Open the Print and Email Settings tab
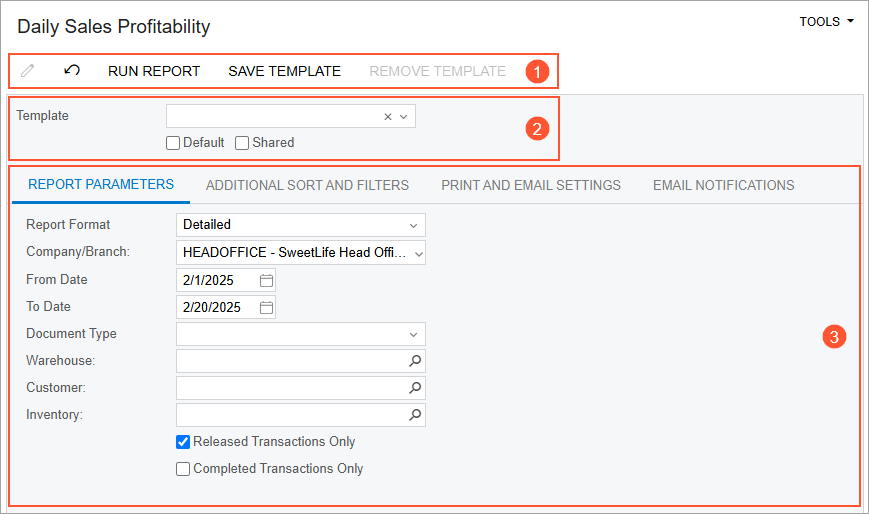Screen dimensions: 869x514 coord(531,185)
